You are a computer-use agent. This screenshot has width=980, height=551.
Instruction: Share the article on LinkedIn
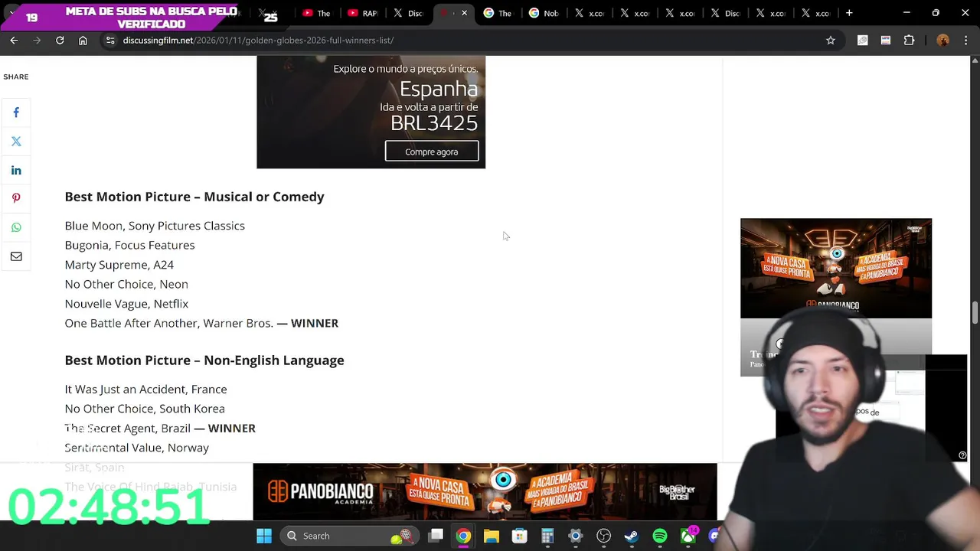coord(16,170)
